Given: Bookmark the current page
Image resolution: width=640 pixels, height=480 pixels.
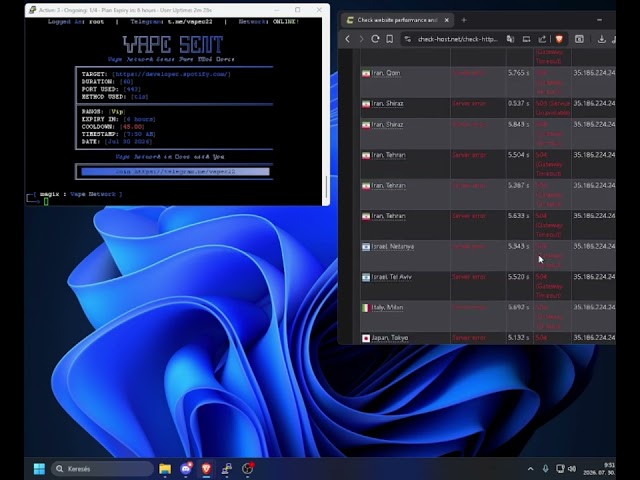Looking at the screenshot, I should point(390,39).
